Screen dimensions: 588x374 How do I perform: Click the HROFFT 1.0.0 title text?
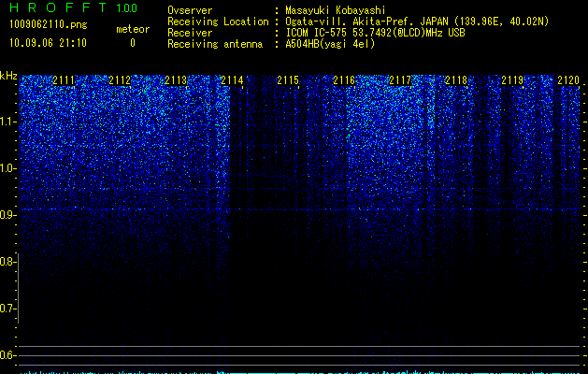point(74,7)
